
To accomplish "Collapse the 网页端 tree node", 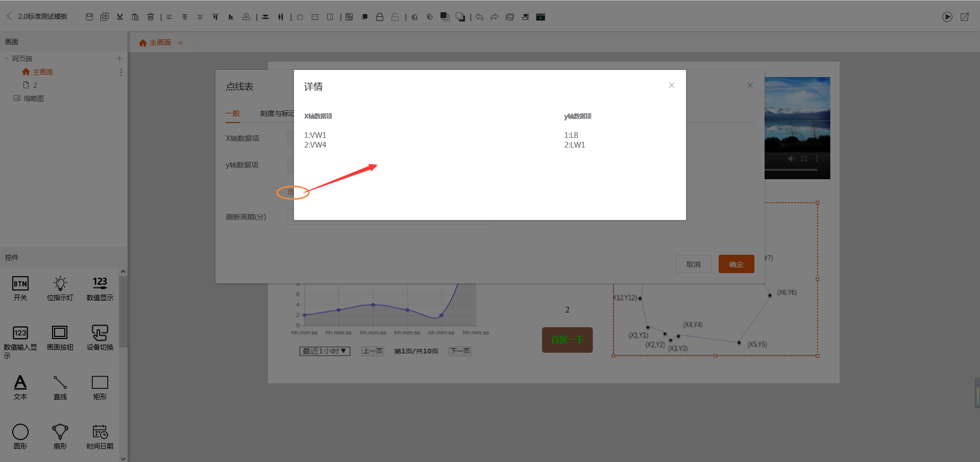I will pos(6,59).
